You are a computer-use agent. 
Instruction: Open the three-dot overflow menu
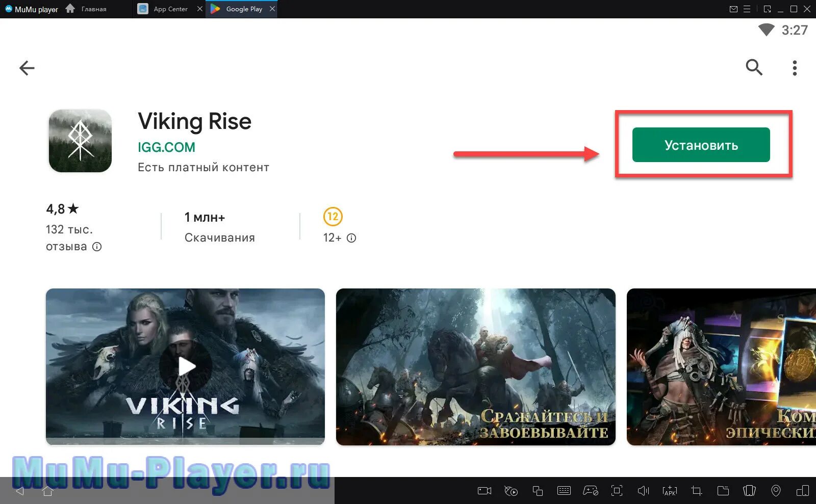tap(795, 68)
